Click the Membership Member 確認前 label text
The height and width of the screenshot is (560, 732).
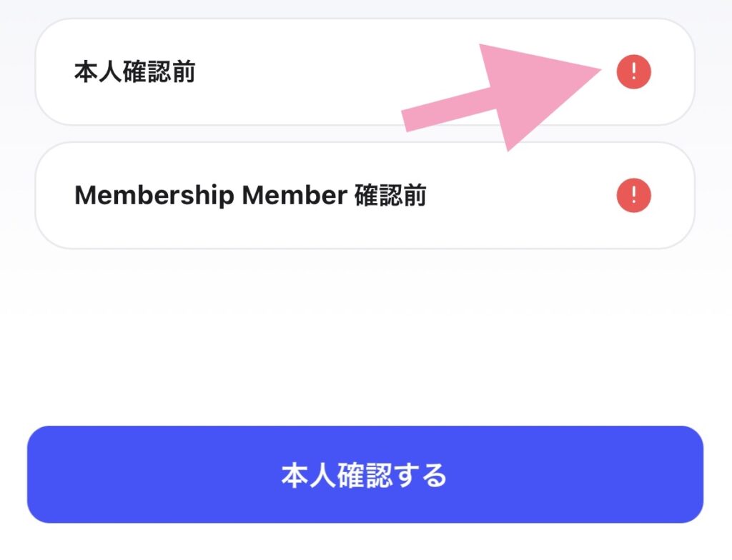coord(250,195)
